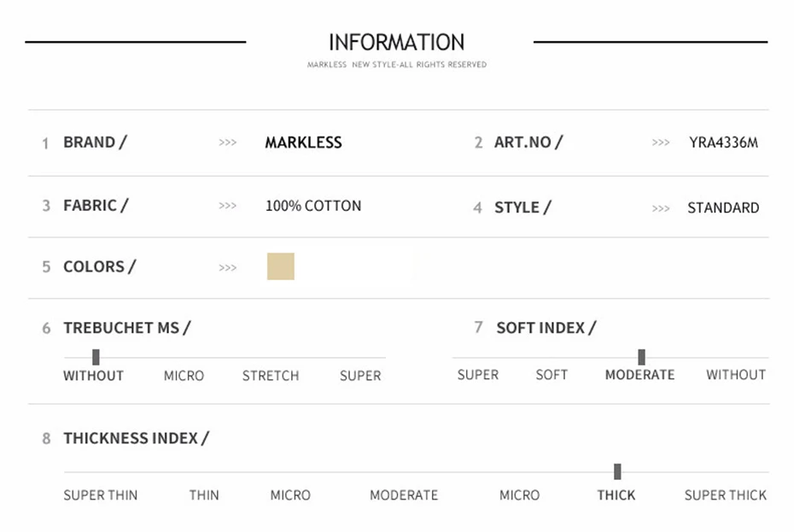
Task: Click the MARKLESS brand name
Action: [x=303, y=143]
